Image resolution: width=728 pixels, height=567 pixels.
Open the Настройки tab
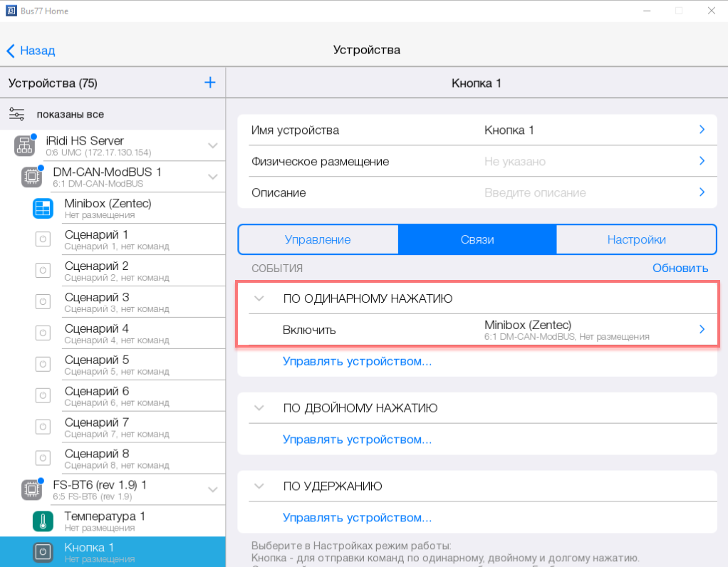(636, 240)
